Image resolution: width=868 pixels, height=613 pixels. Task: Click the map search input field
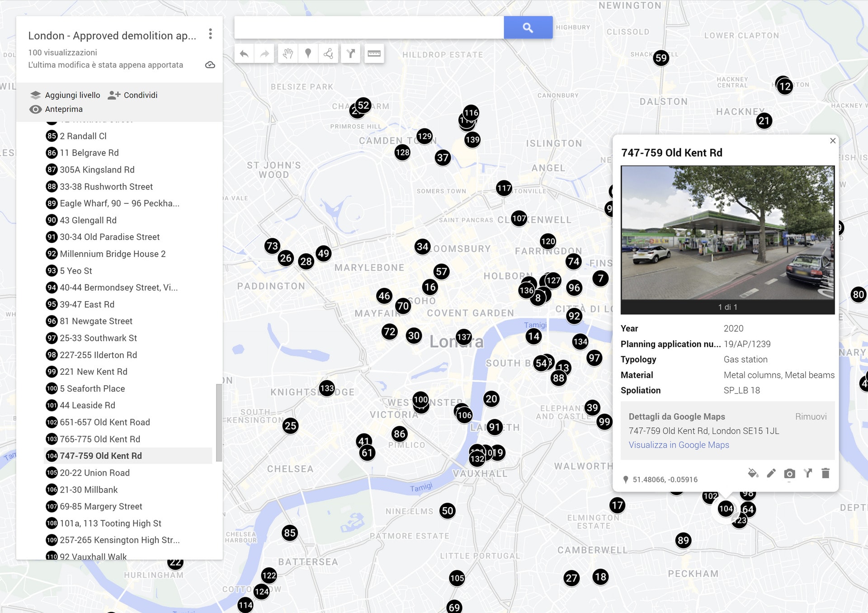point(369,28)
